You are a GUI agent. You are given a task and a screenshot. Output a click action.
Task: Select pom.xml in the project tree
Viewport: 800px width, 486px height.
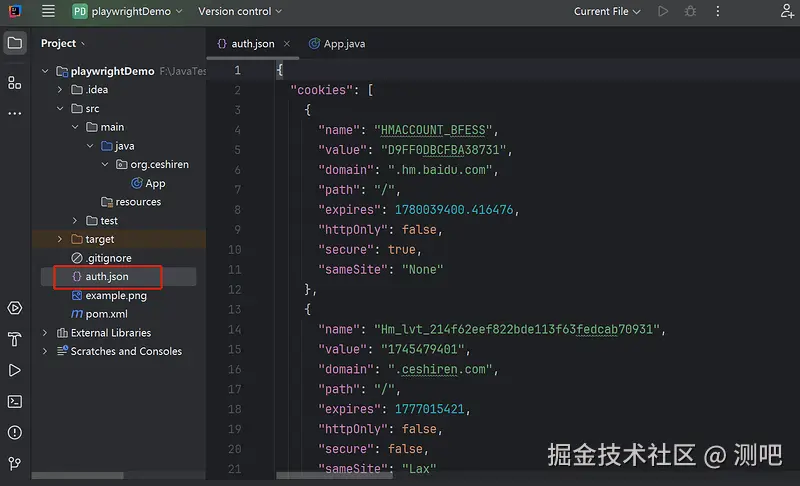pos(106,314)
